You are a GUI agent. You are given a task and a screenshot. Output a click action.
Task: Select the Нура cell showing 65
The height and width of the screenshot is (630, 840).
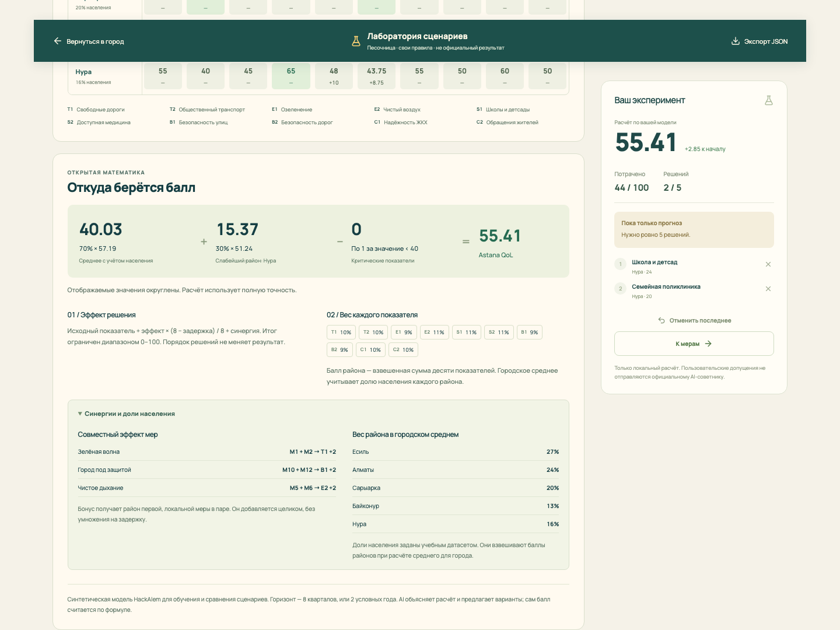[291, 76]
